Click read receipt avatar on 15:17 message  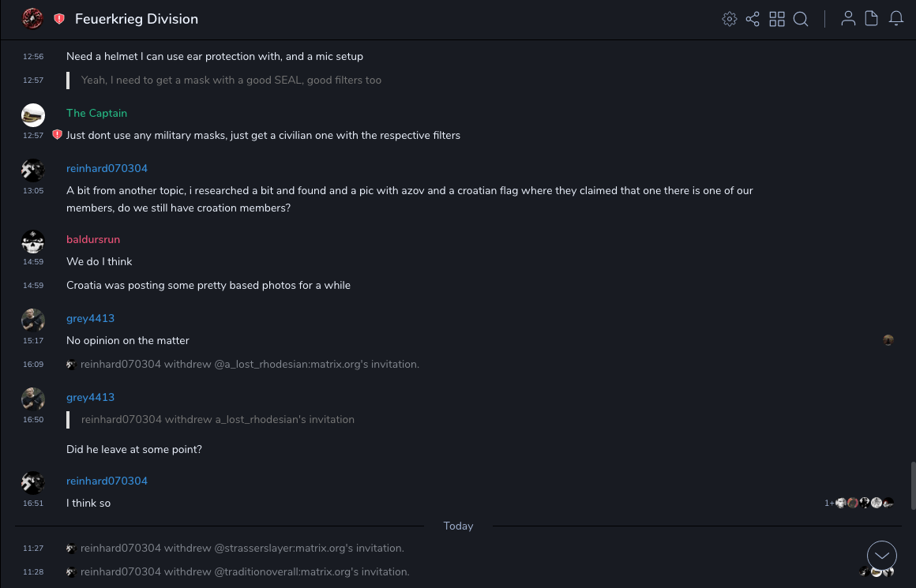pos(888,340)
